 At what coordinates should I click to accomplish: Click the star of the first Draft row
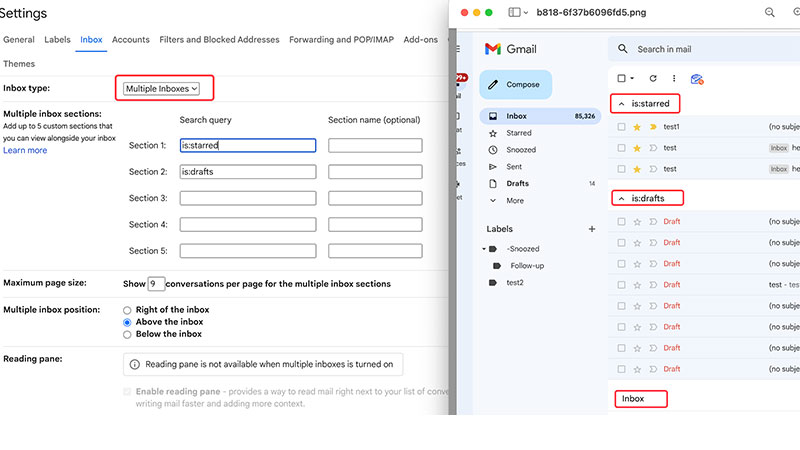click(637, 222)
